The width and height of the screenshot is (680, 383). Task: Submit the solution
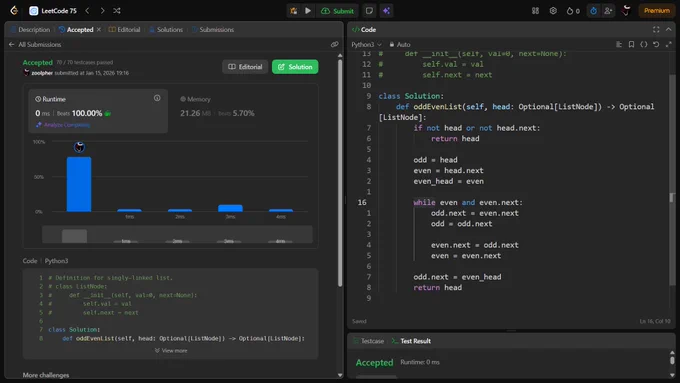tap(337, 11)
